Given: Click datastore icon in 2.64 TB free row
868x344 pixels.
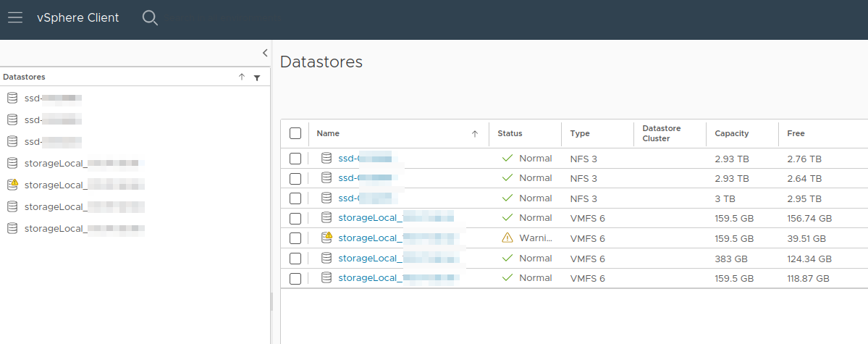Looking at the screenshot, I should tap(326, 178).
